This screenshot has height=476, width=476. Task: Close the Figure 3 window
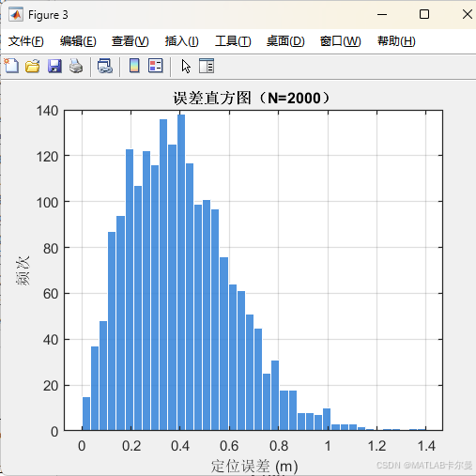tap(468, 14)
